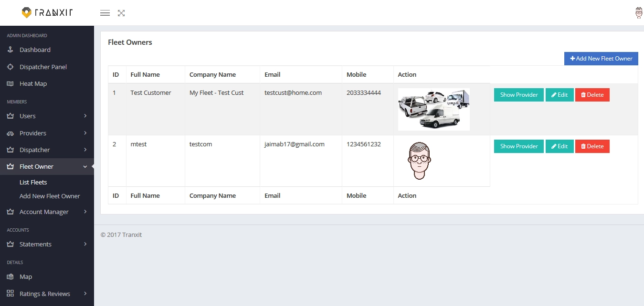Toggle fullscreen using the expand arrows icon
The width and height of the screenshot is (644, 306).
pyautogui.click(x=121, y=13)
